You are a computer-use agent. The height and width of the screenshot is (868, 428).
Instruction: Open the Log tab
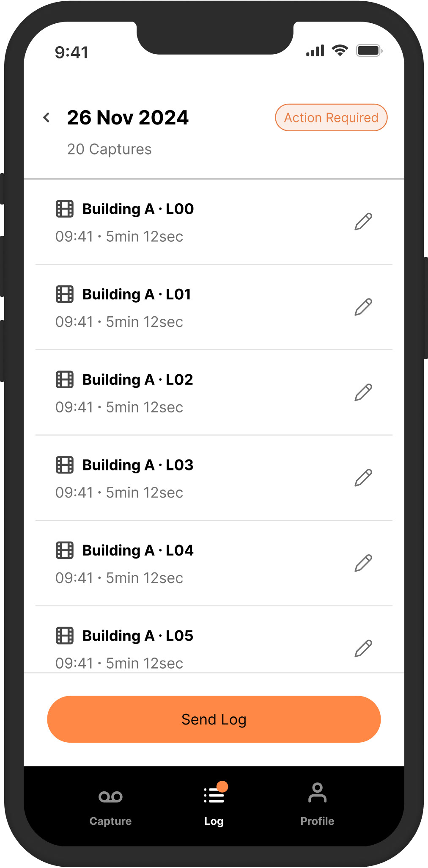coord(214,806)
